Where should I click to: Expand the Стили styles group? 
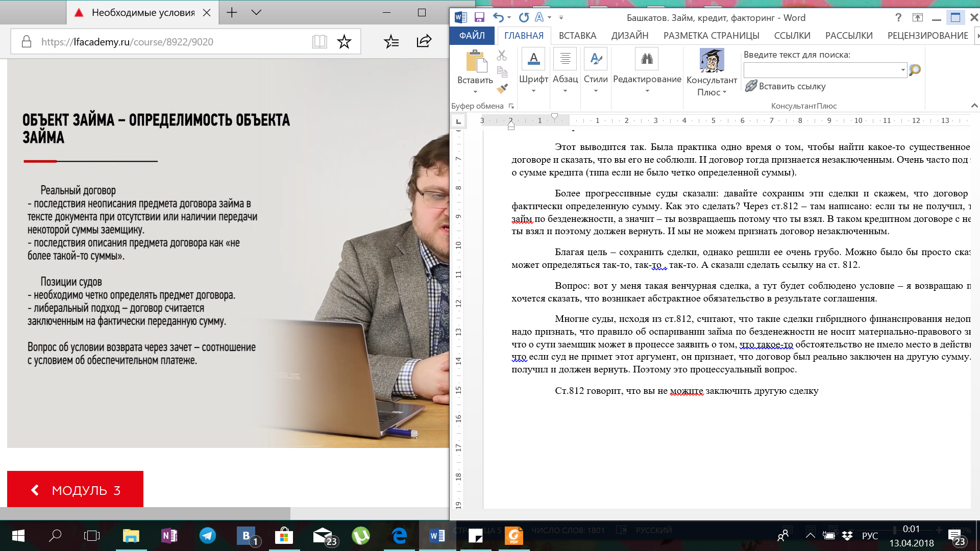point(596,71)
